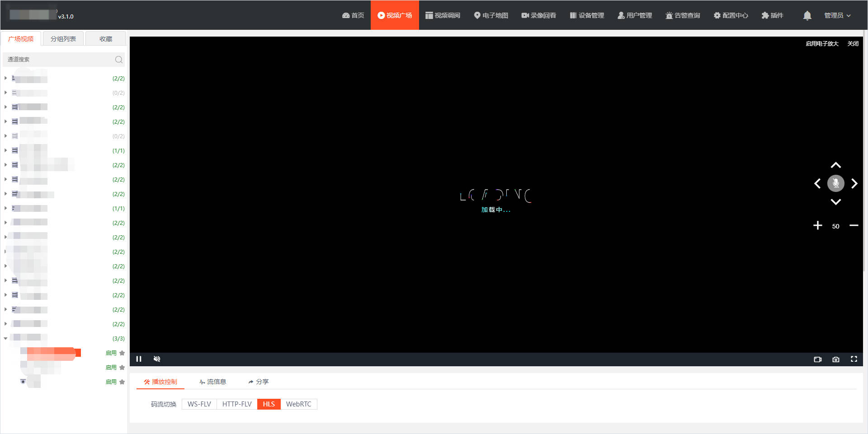The image size is (868, 434).
Task: Take a snapshot with the camera icon
Action: tap(836, 359)
